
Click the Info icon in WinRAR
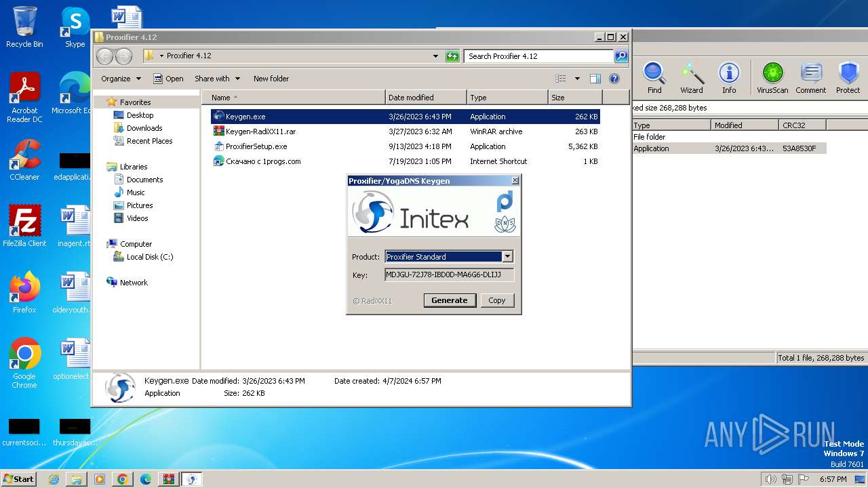click(x=729, y=78)
